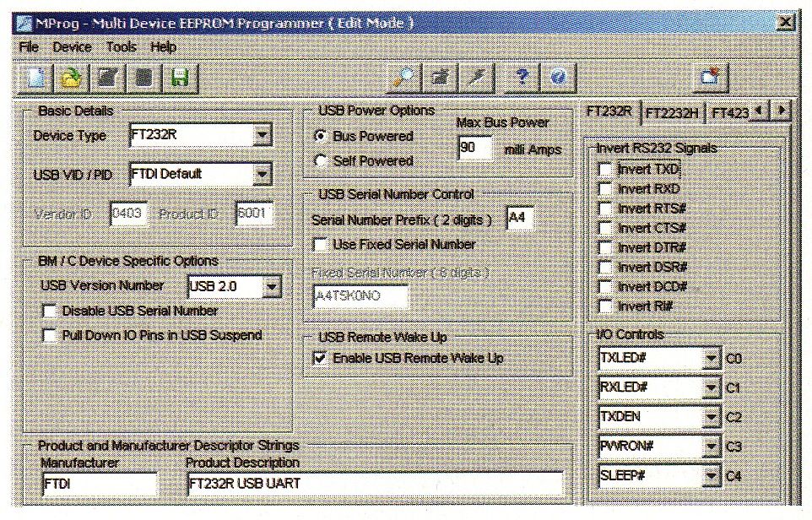Image resolution: width=812 pixels, height=520 pixels.
Task: Open the Tools menu
Action: (122, 47)
